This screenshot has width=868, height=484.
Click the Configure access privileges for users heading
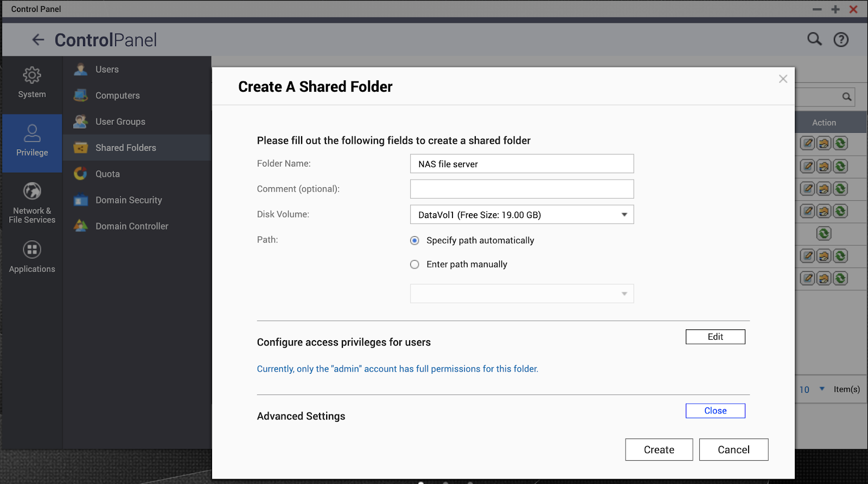344,342
